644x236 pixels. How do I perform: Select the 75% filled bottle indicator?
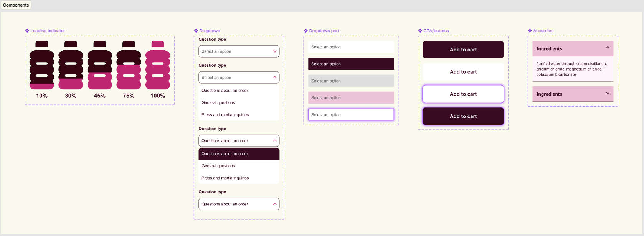129,65
